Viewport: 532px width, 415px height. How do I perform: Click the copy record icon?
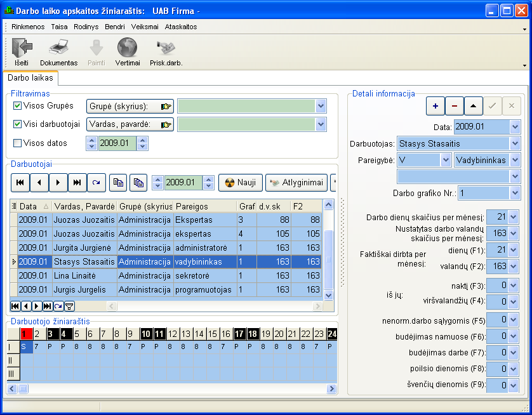coord(118,183)
